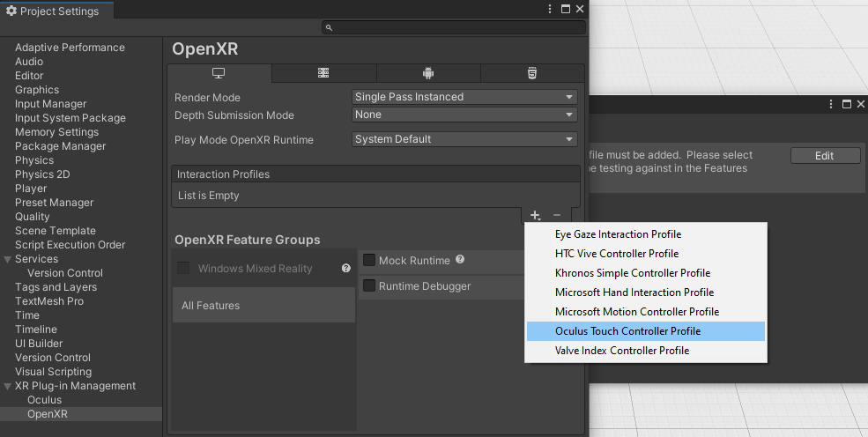Click the Edit button in background window
868x437 pixels.
pyautogui.click(x=825, y=155)
